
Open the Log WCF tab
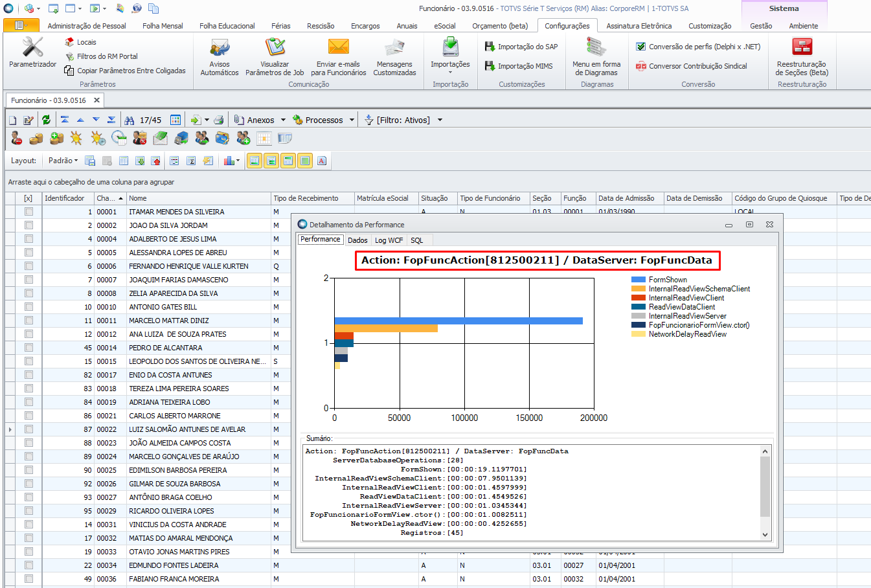[x=389, y=240]
